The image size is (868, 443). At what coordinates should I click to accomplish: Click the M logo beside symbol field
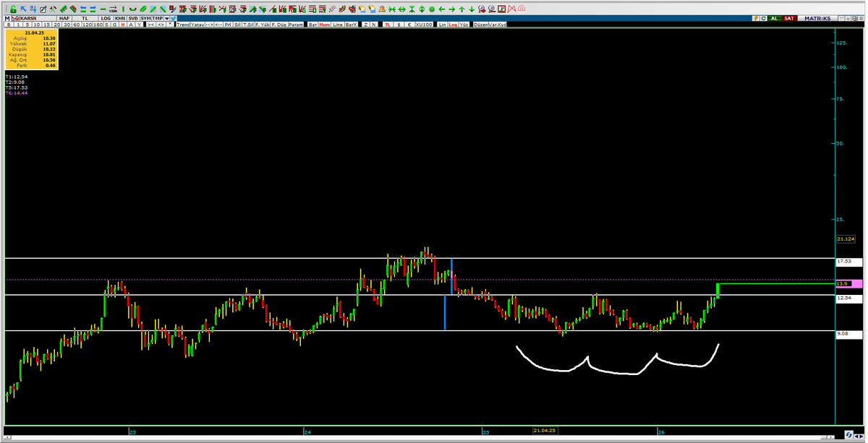click(x=7, y=18)
